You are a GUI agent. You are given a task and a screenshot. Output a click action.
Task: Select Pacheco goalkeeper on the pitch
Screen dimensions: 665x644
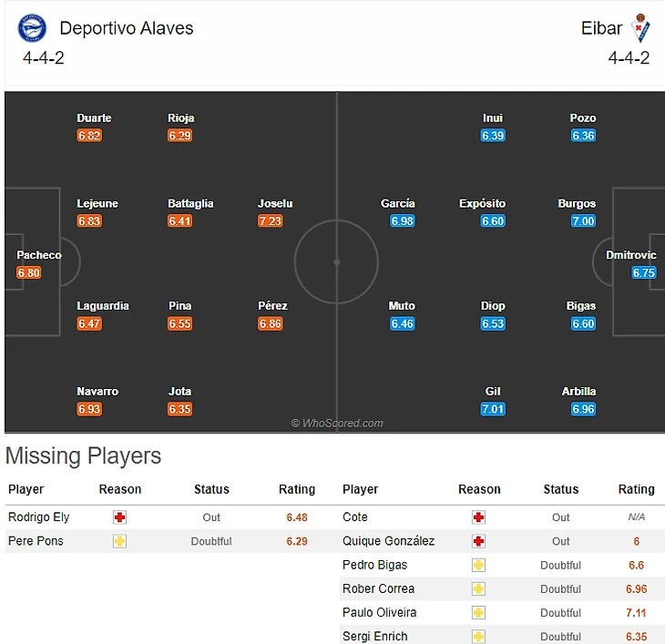(x=39, y=255)
